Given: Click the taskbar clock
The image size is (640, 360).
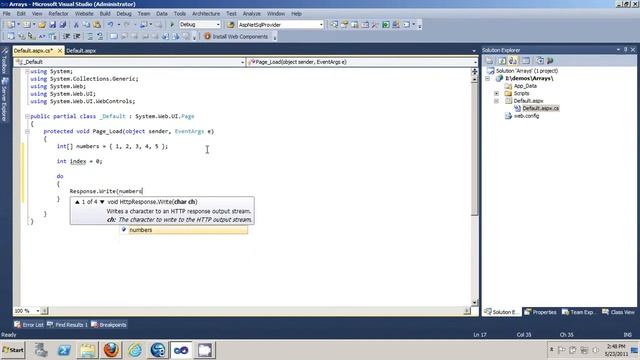Looking at the screenshot, I should click(x=616, y=350).
